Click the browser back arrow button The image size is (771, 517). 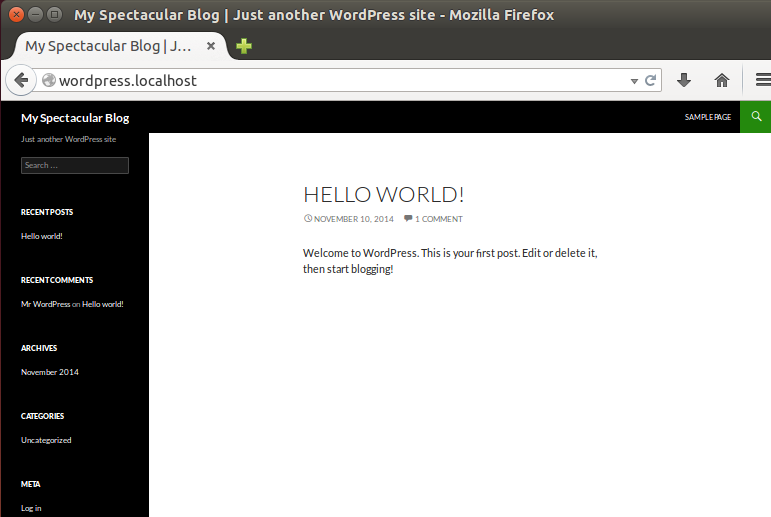20,81
